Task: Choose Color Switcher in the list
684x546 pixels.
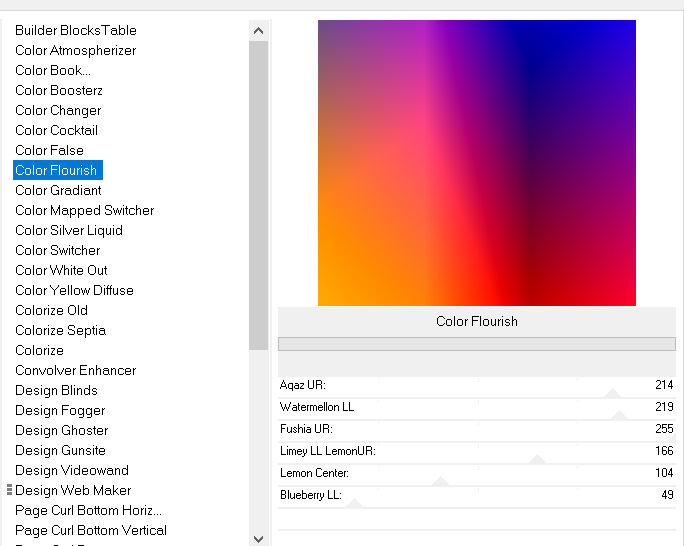Action: point(58,250)
